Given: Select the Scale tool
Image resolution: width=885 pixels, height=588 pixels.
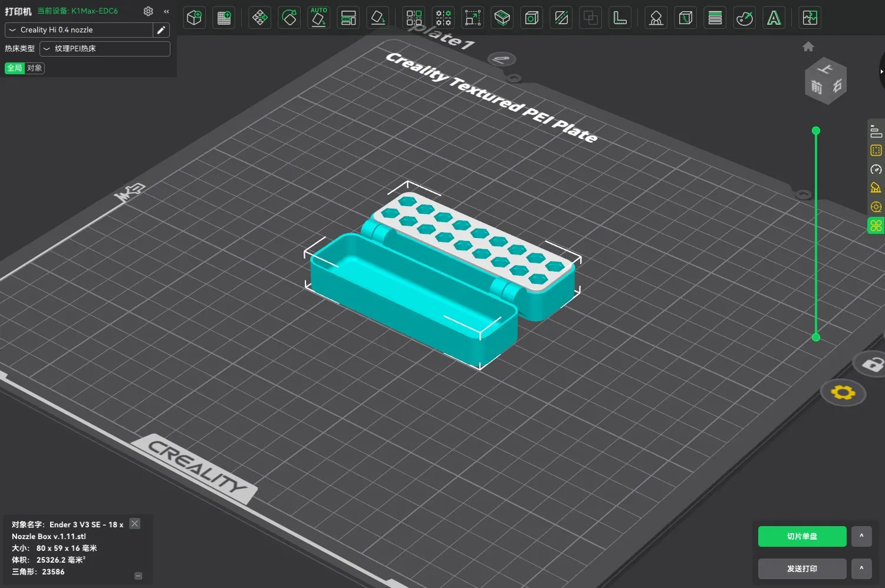Looking at the screenshot, I should 473,18.
